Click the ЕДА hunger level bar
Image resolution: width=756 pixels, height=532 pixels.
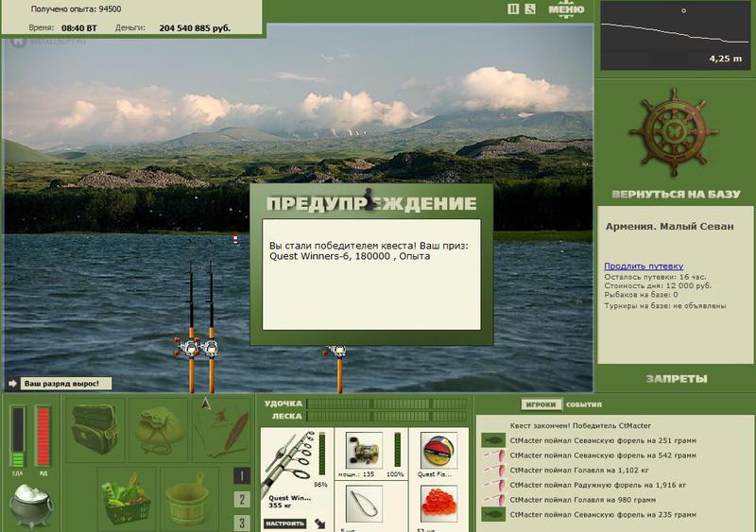(x=18, y=437)
